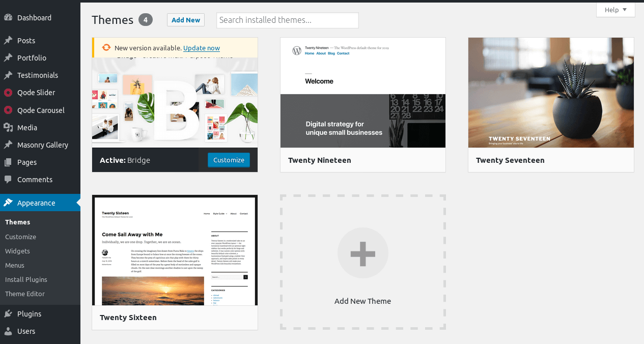Select the Twenty Seventeen theme thumbnail
Viewport: 644px width, 344px height.
(551, 93)
